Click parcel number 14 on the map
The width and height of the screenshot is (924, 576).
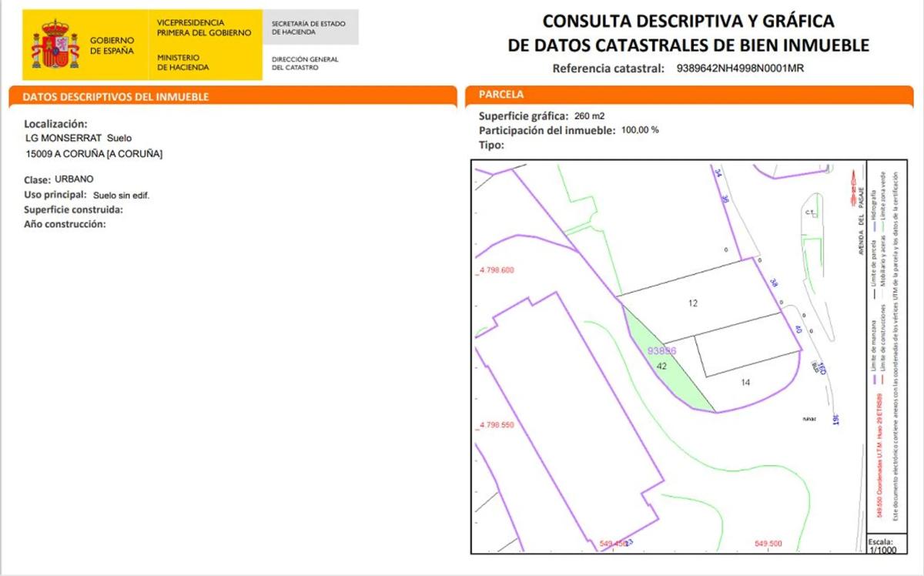coord(745,382)
